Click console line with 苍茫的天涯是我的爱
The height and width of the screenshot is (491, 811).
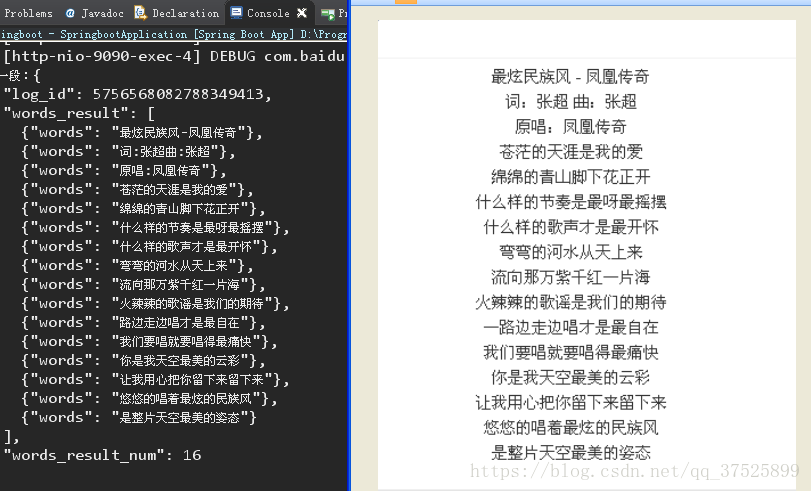tap(137, 190)
